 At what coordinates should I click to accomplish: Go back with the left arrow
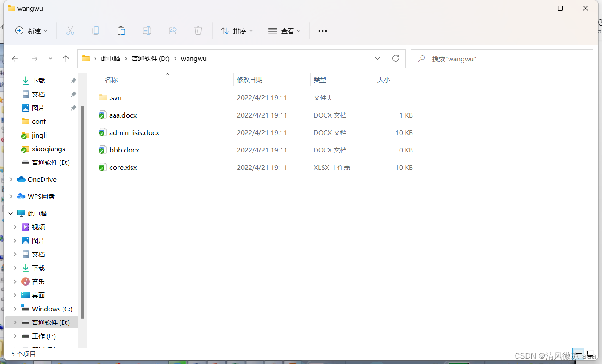15,59
